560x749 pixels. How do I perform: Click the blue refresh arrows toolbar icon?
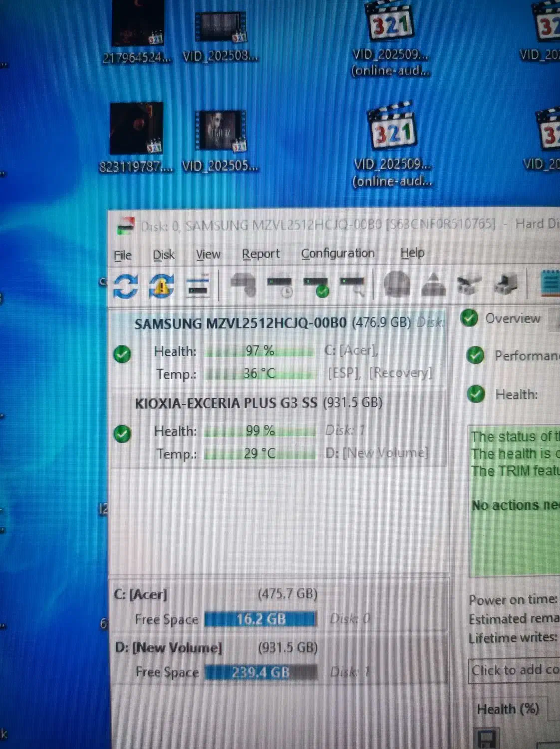click(x=125, y=286)
